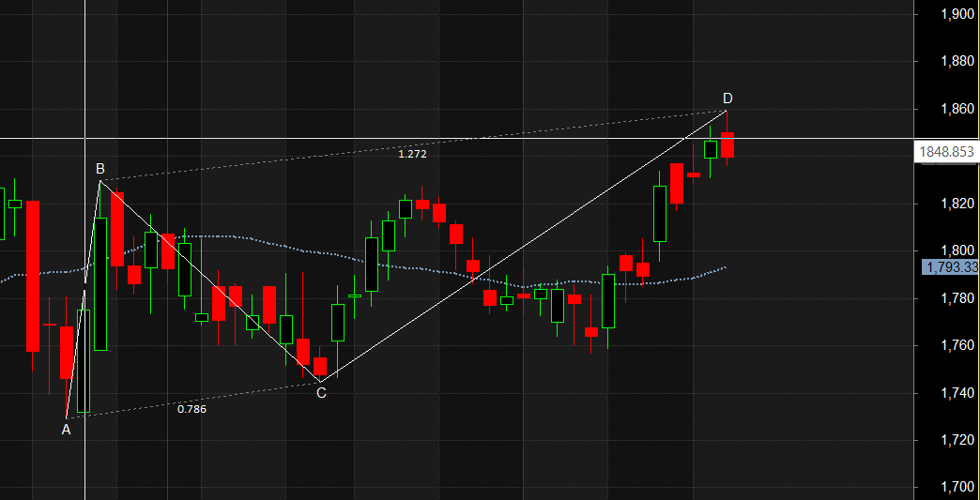Click the pattern point label B
Viewport: 980px width, 500px height.
click(100, 169)
